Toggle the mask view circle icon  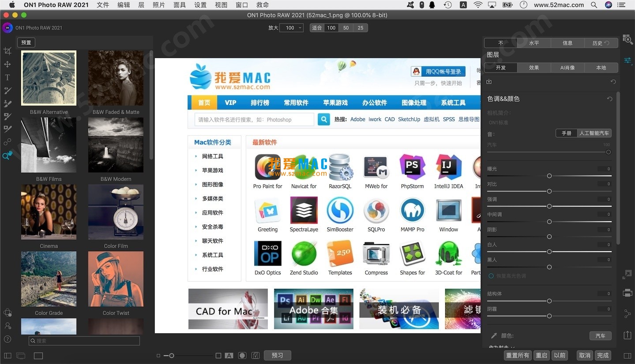pyautogui.click(x=242, y=356)
